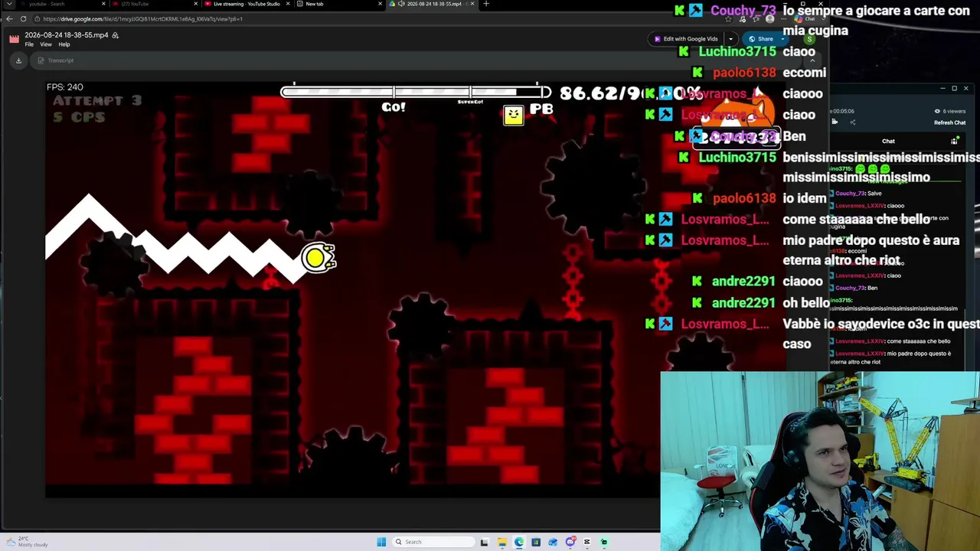Open the File menu in Drive
Screen dimensions: 980x551
click(29, 44)
